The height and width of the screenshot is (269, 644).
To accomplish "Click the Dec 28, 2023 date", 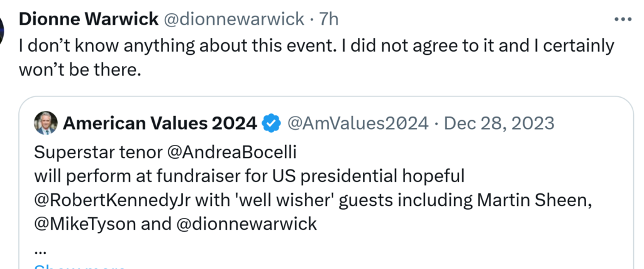I will point(499,123).
